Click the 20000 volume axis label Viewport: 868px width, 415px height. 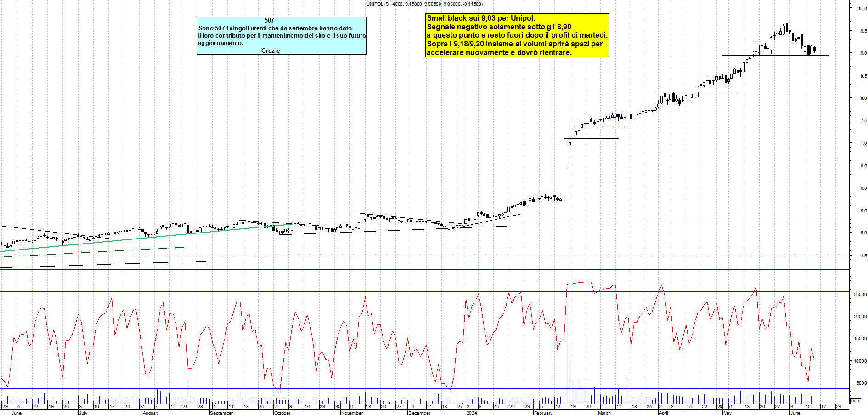point(860,317)
